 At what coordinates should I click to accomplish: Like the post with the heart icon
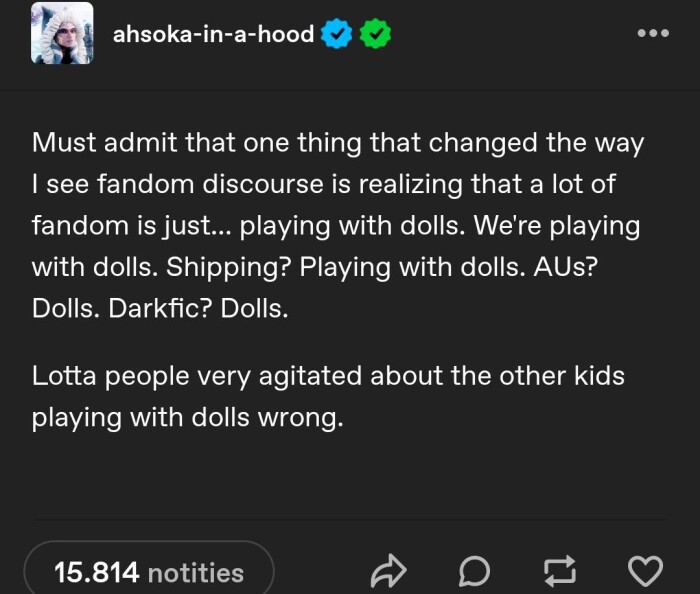pos(644,572)
